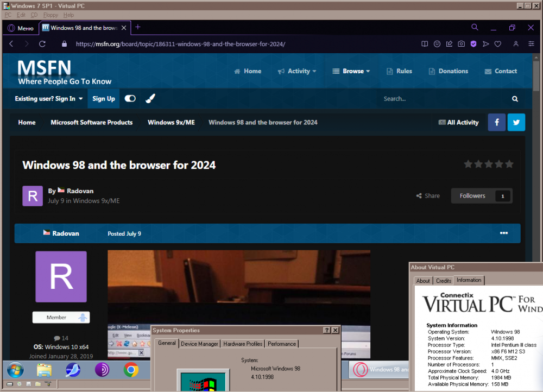Take a snapshot with the camera icon
Screen dimensions: 543x392
(461, 44)
